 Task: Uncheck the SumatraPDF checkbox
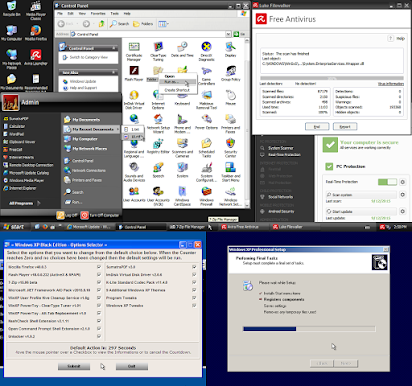pos(194,267)
